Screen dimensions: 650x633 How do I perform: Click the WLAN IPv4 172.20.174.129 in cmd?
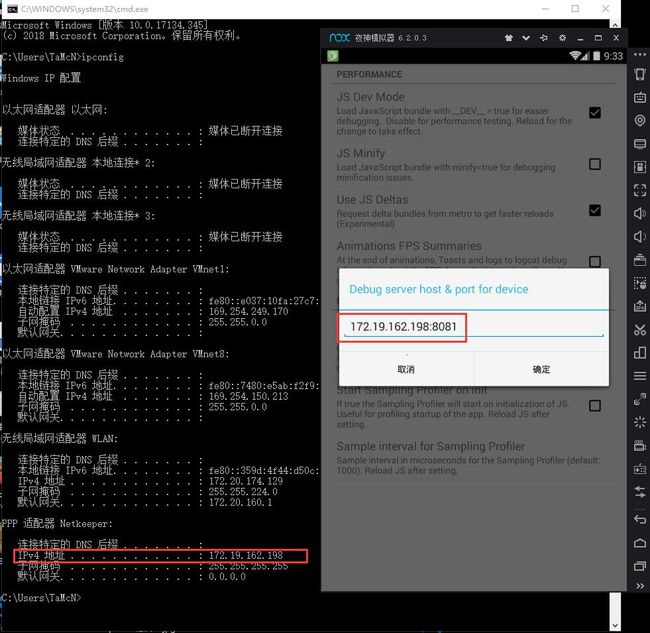point(246,481)
